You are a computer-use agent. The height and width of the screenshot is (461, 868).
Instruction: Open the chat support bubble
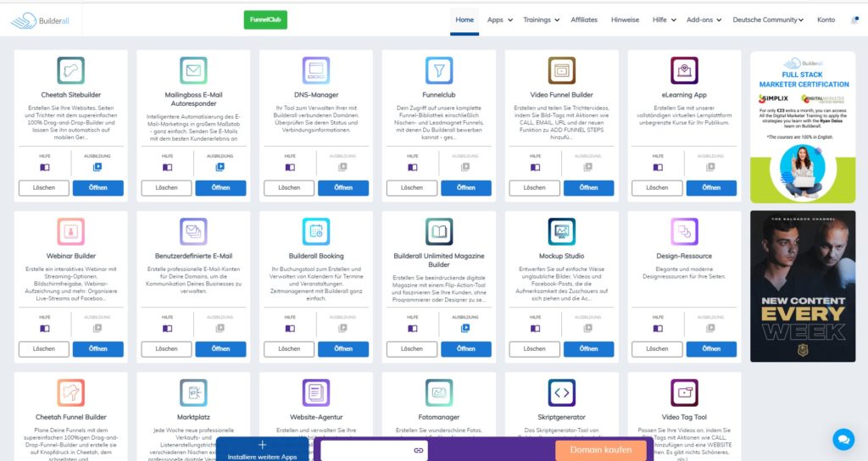click(843, 440)
